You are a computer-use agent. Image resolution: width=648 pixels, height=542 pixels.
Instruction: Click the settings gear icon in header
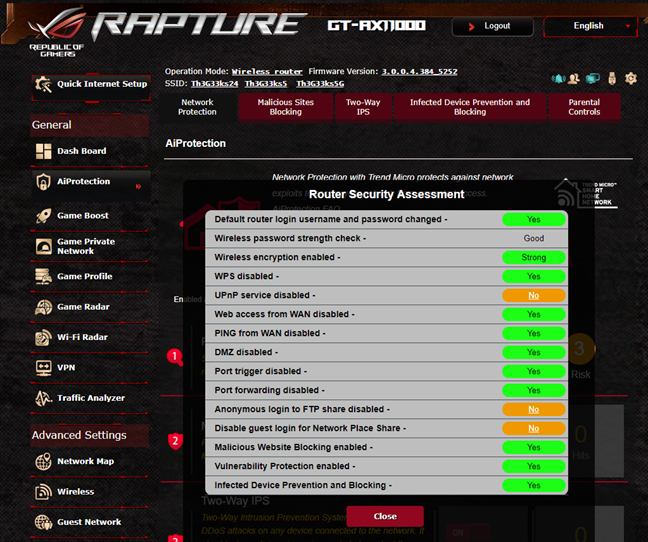[x=631, y=78]
